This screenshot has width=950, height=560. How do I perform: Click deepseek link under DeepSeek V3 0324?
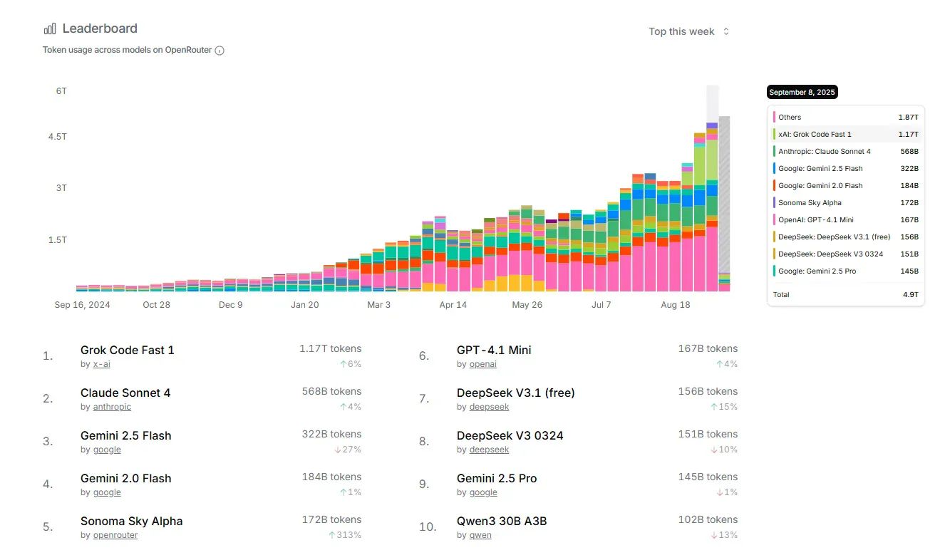pyautogui.click(x=490, y=450)
